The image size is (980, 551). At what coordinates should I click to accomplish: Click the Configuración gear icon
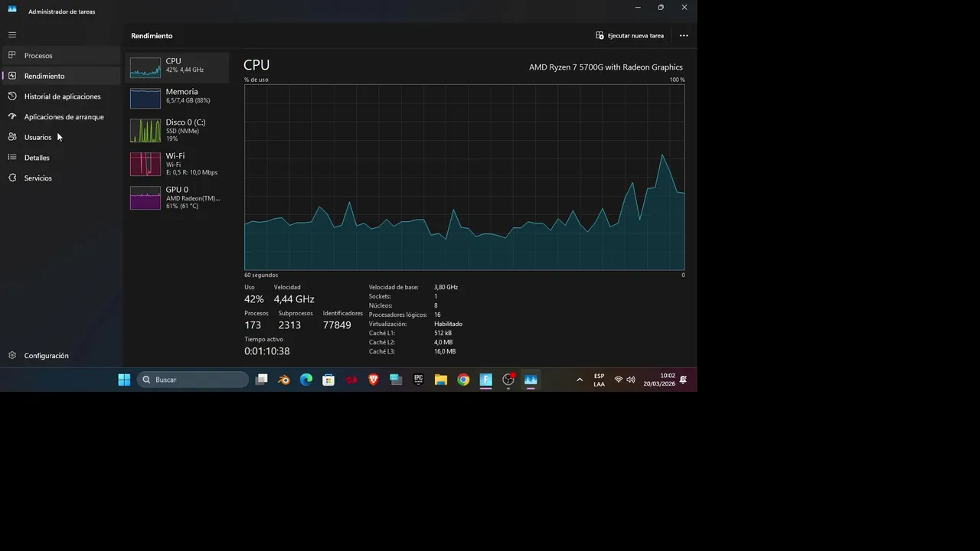pos(12,355)
